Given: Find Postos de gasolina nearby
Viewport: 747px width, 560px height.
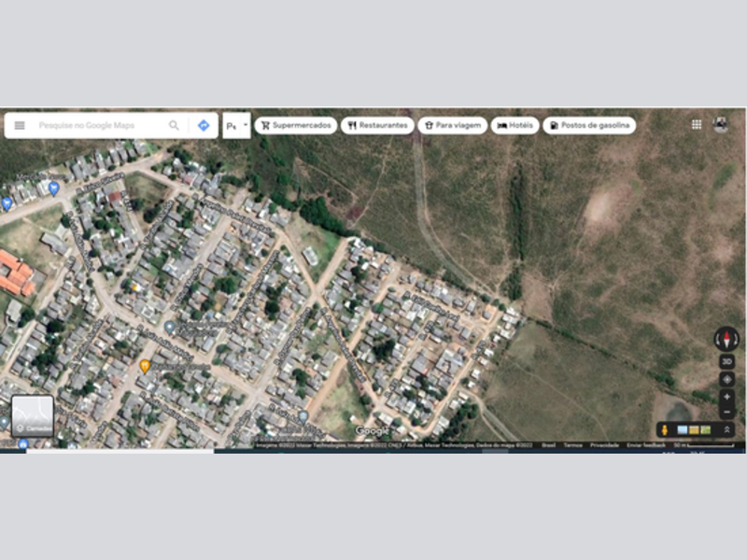Looking at the screenshot, I should [x=589, y=125].
